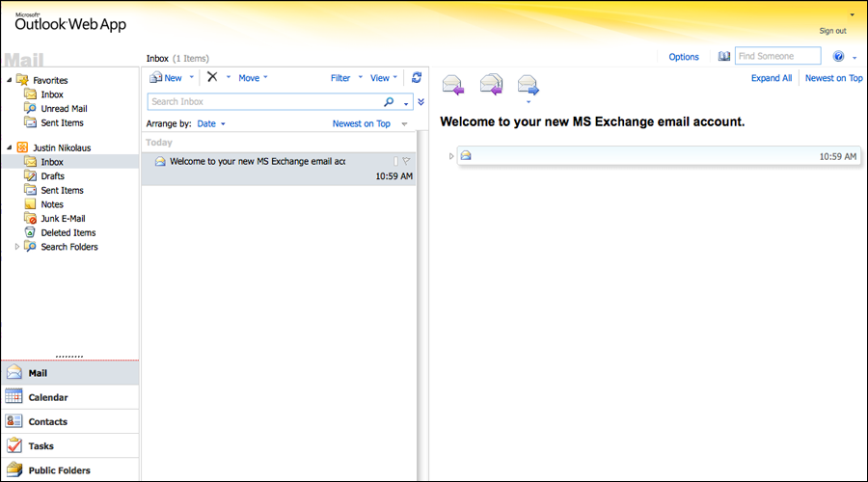Select the Welcome to your new MS Exchange message
Image resolution: width=868 pixels, height=482 pixels.
pos(279,169)
